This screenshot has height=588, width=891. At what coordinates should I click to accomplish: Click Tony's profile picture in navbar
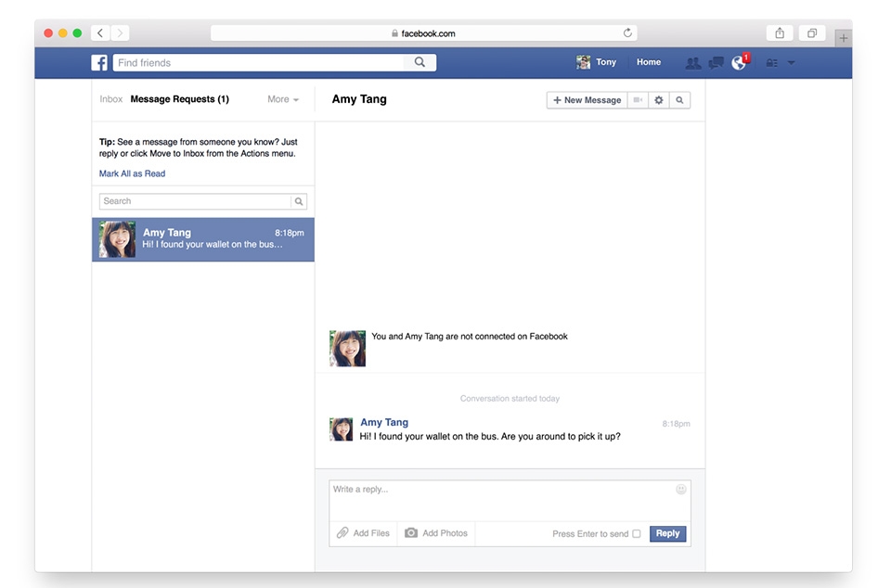click(583, 62)
